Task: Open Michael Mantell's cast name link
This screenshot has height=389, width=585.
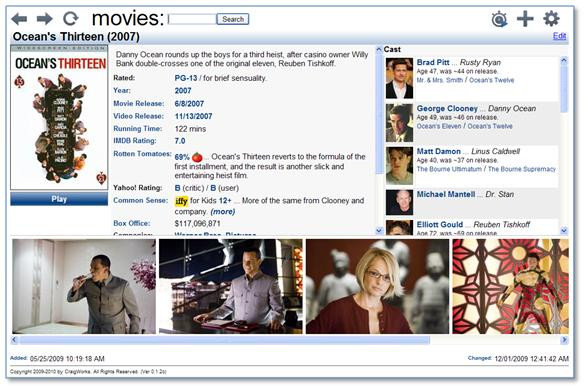Action: [x=446, y=194]
